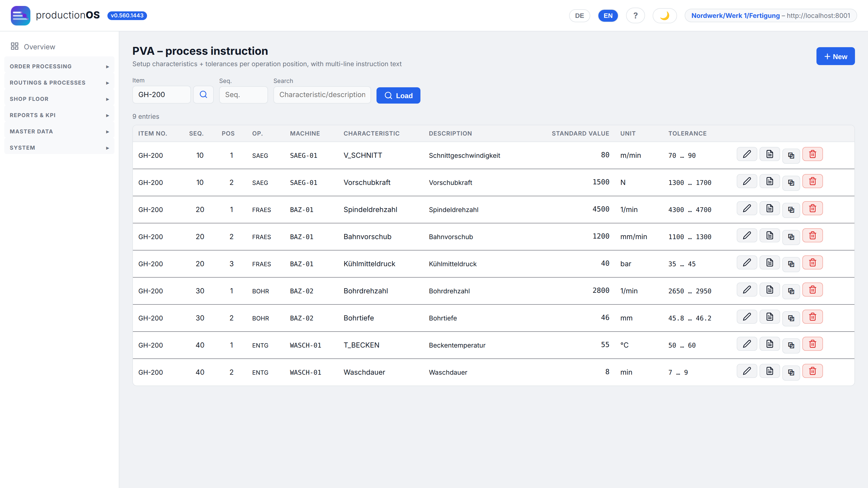The image size is (868, 488).
Task: Open the help question mark
Action: 635,15
